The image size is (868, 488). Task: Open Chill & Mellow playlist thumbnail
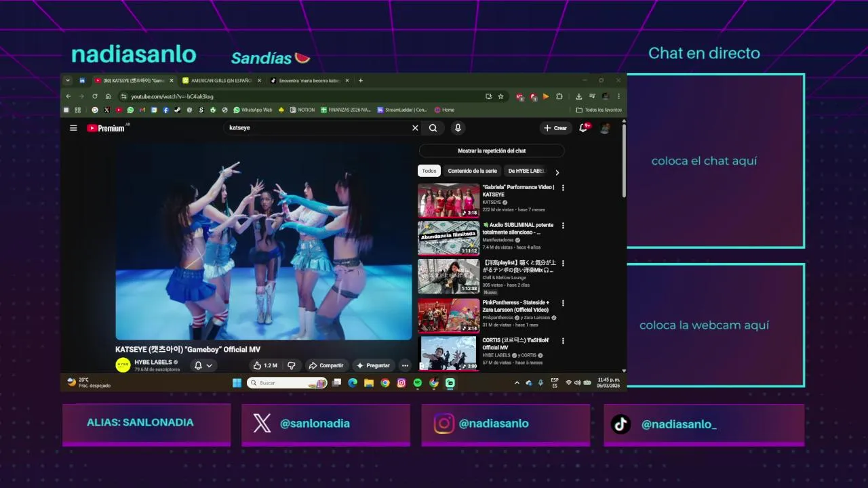[448, 276]
